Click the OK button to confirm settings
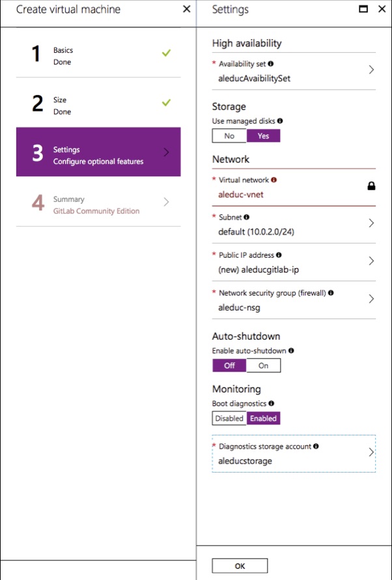The height and width of the screenshot is (580, 392). (x=239, y=565)
